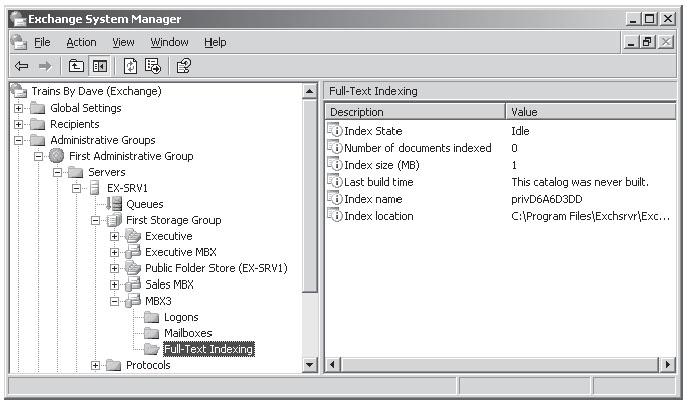
Task: Click the Executive public store icon
Action: coord(133,236)
